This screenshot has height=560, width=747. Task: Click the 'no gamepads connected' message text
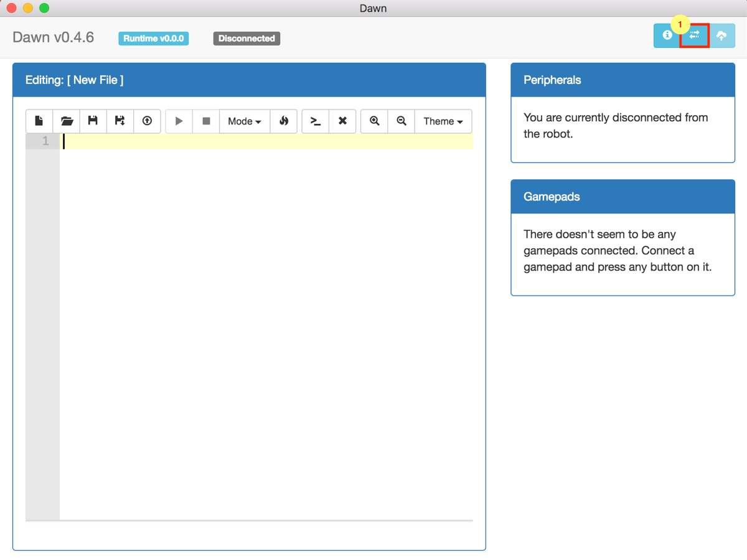[x=618, y=251]
